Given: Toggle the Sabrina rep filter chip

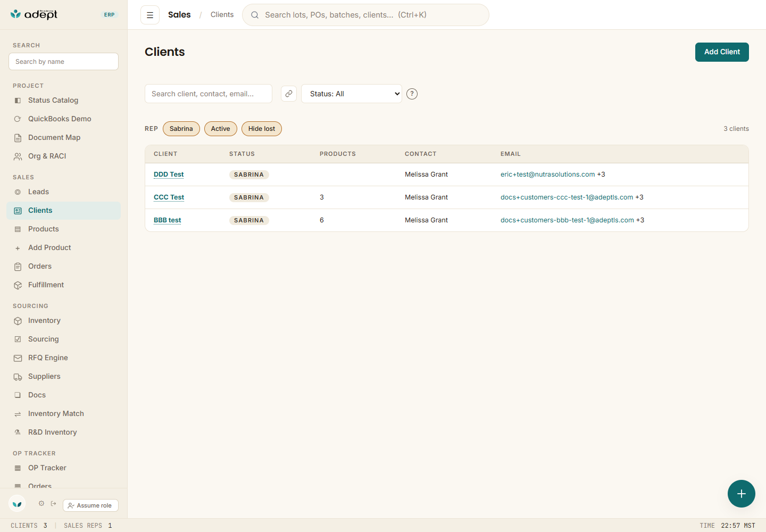Looking at the screenshot, I should tap(181, 129).
